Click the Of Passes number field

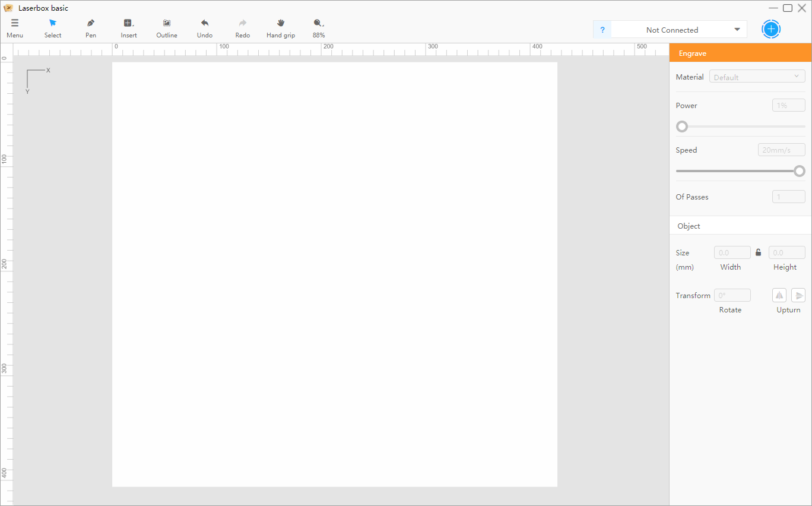point(789,197)
